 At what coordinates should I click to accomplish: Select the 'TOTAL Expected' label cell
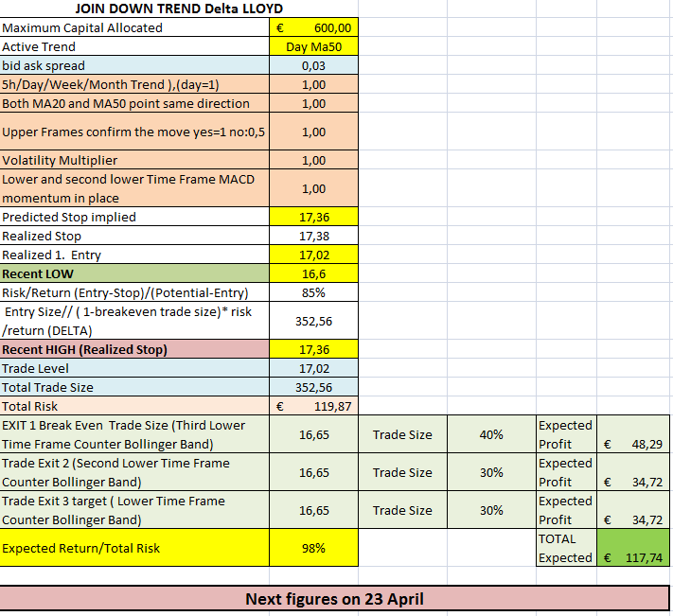point(566,547)
